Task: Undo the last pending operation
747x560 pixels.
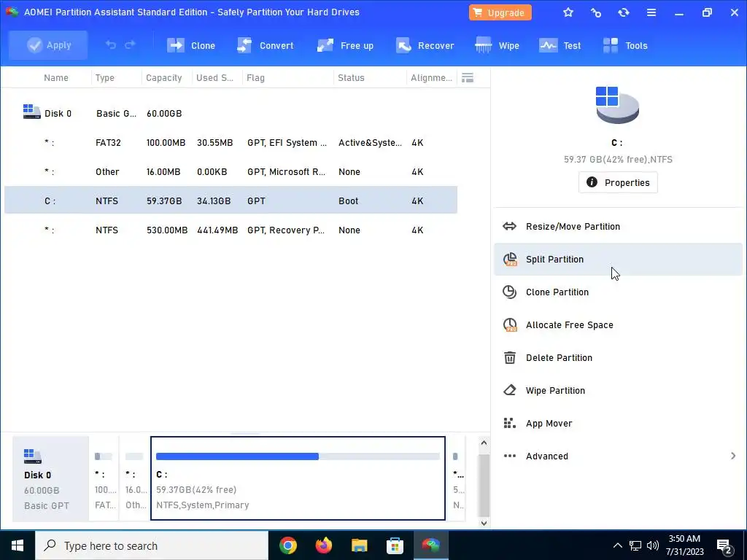Action: 111,45
